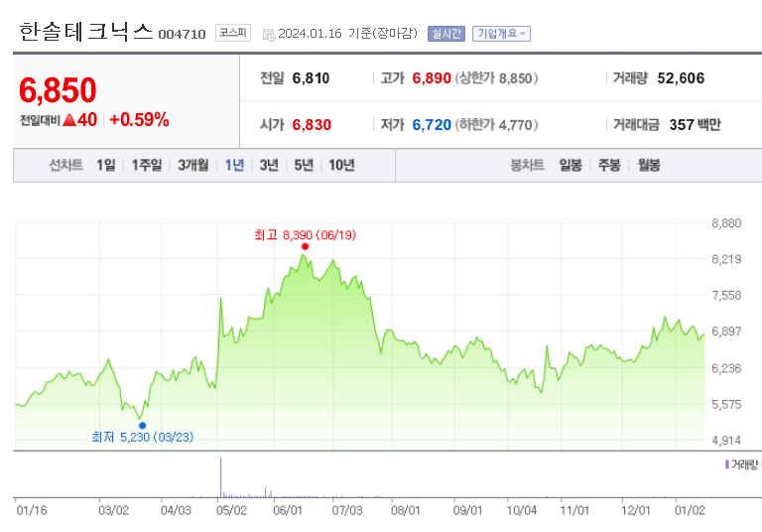
Task: Select the 5년 line chart tab
Action: pos(304,166)
